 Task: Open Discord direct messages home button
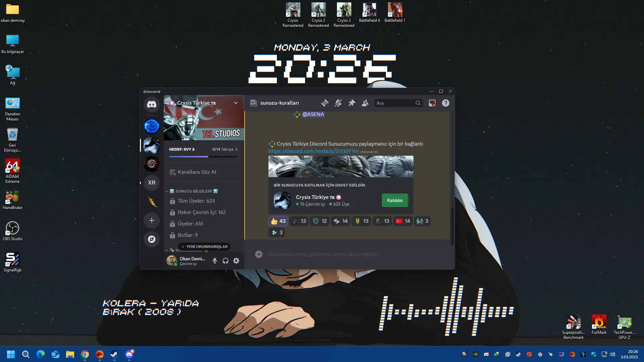click(x=152, y=104)
